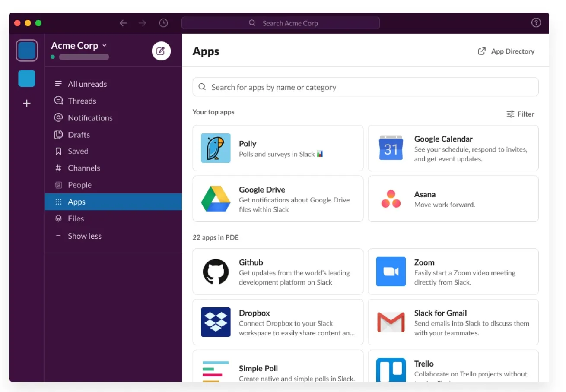Add a workspace with the plus icon
Viewport: 566px width, 392px height.
tap(27, 104)
